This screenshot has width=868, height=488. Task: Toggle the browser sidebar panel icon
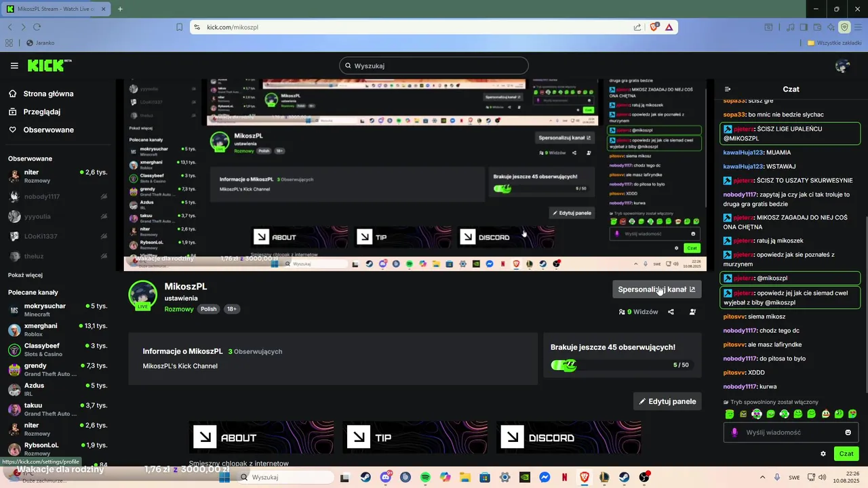pyautogui.click(x=804, y=27)
